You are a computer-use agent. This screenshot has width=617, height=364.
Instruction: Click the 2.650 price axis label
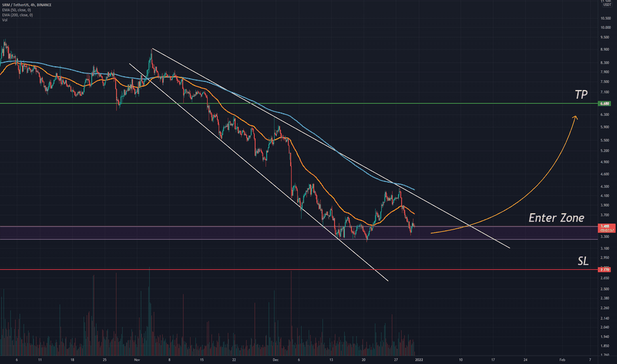pos(606,278)
